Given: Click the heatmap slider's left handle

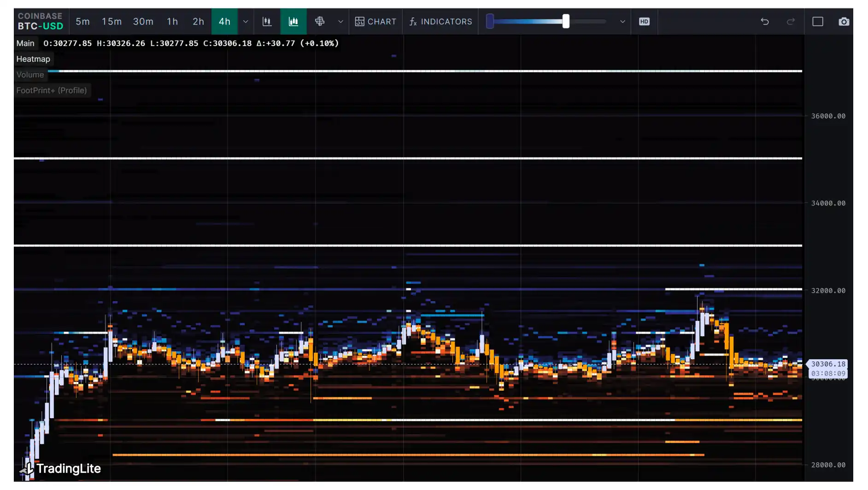Looking at the screenshot, I should 490,21.
